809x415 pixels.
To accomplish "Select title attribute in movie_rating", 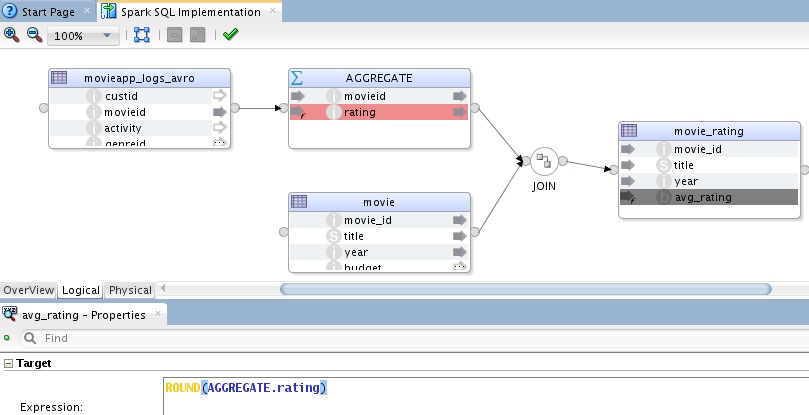I will (709, 165).
